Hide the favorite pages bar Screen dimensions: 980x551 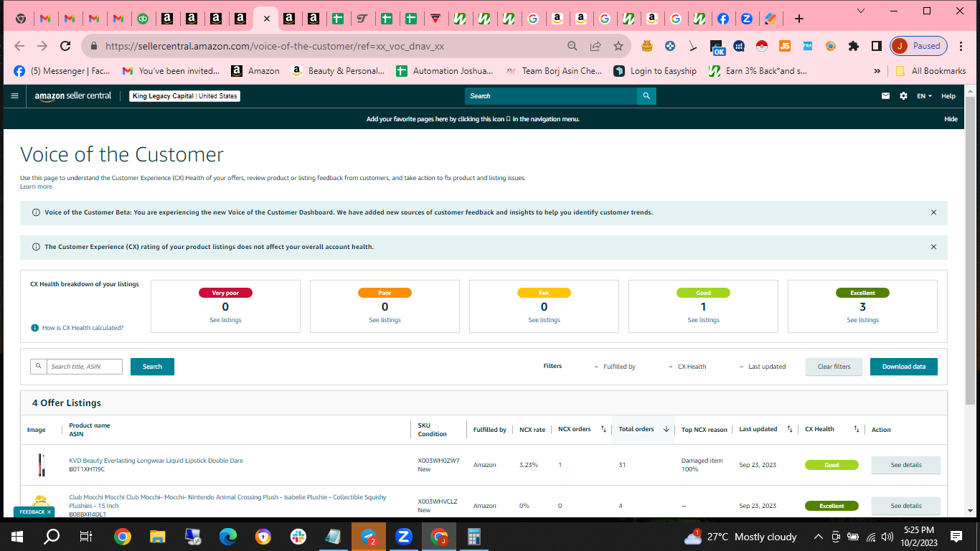click(x=951, y=119)
